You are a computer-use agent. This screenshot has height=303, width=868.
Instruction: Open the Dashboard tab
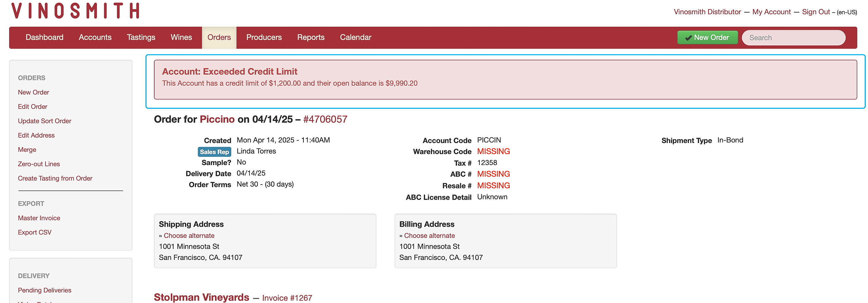[x=44, y=37]
